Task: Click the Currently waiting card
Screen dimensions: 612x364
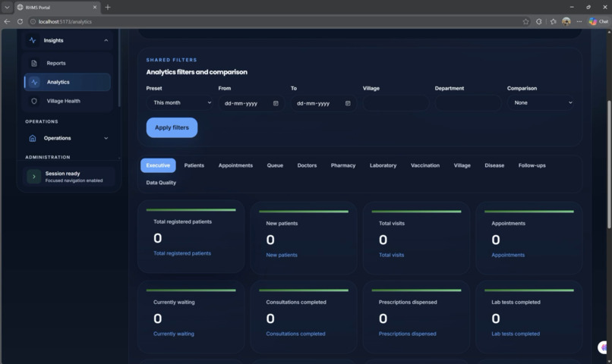Action: pos(191,317)
